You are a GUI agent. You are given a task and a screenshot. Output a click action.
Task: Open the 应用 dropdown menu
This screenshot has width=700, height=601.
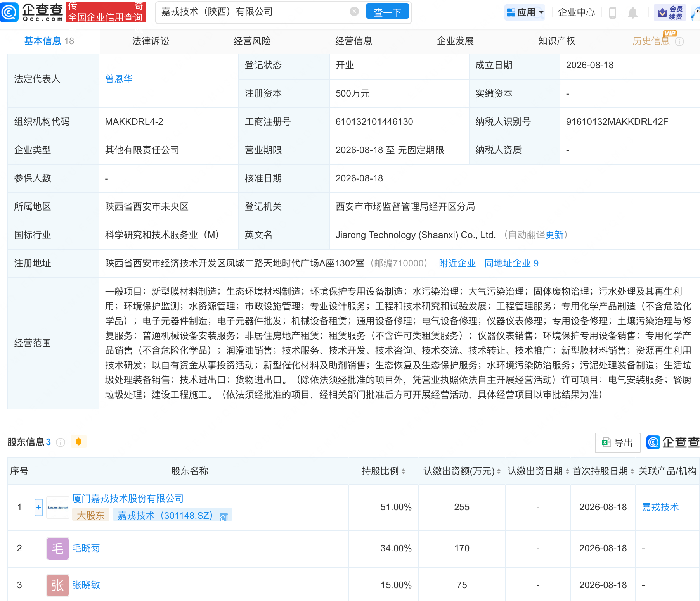525,12
